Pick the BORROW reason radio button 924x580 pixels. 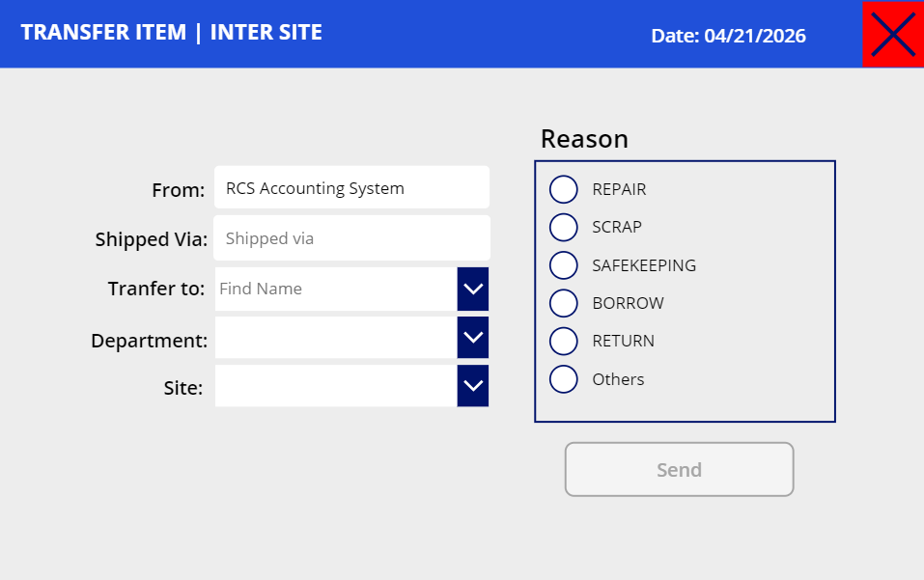click(563, 303)
